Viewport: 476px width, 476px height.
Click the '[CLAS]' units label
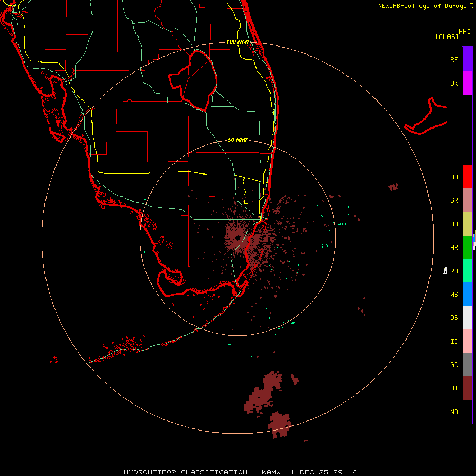point(447,36)
